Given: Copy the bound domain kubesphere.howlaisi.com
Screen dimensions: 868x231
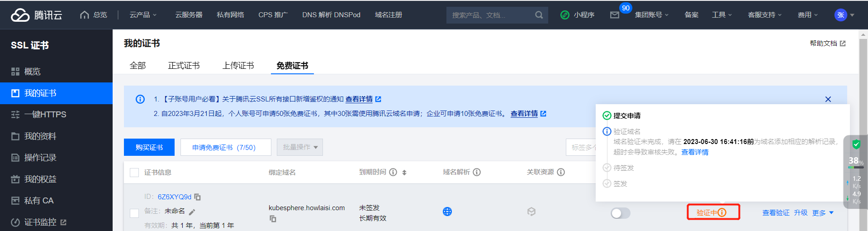Looking at the screenshot, I should pyautogui.click(x=273, y=219).
